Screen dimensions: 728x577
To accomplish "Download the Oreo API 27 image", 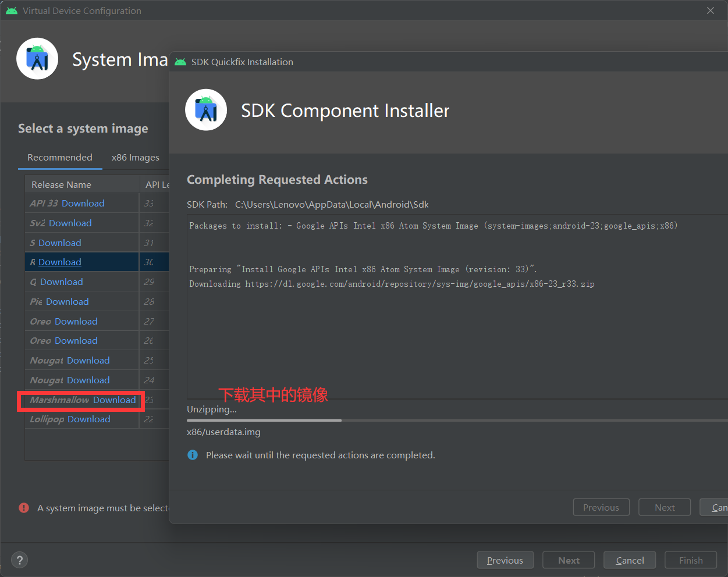I will 76,322.
